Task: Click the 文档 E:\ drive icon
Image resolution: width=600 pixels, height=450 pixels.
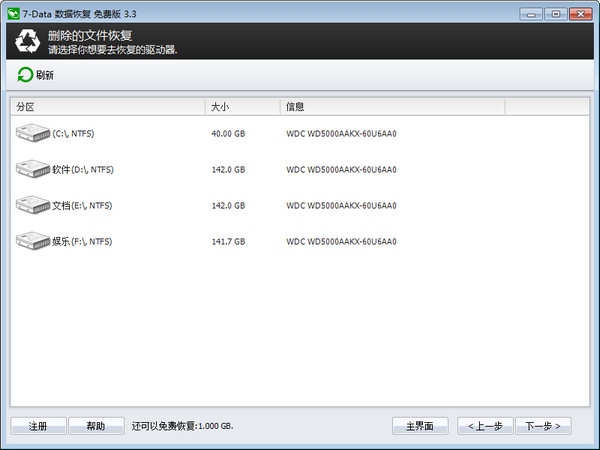Action: [x=33, y=205]
